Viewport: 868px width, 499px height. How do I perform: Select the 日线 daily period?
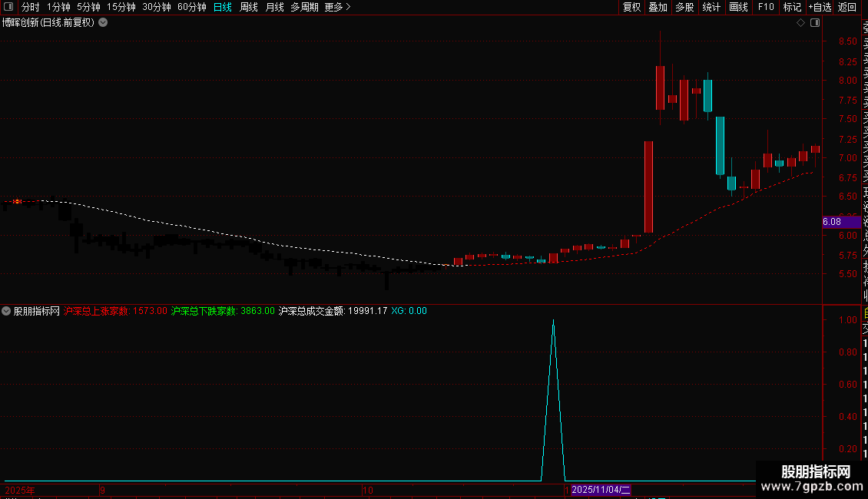tap(223, 7)
